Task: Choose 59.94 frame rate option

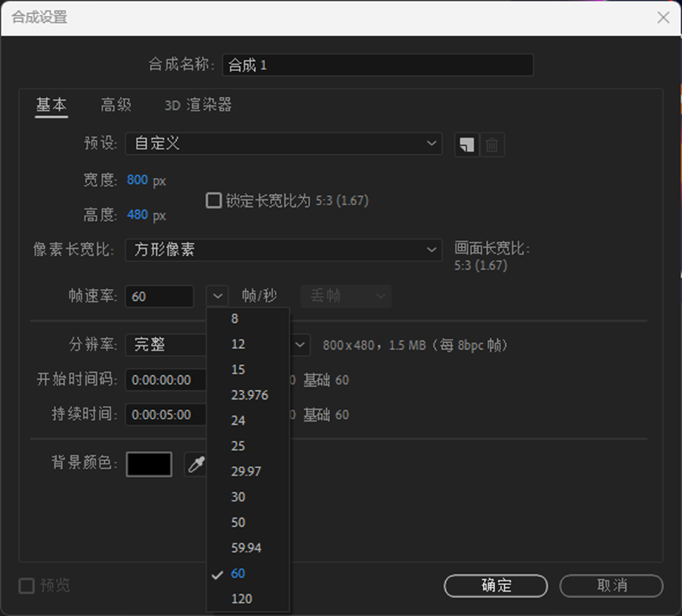Action: coord(248,548)
